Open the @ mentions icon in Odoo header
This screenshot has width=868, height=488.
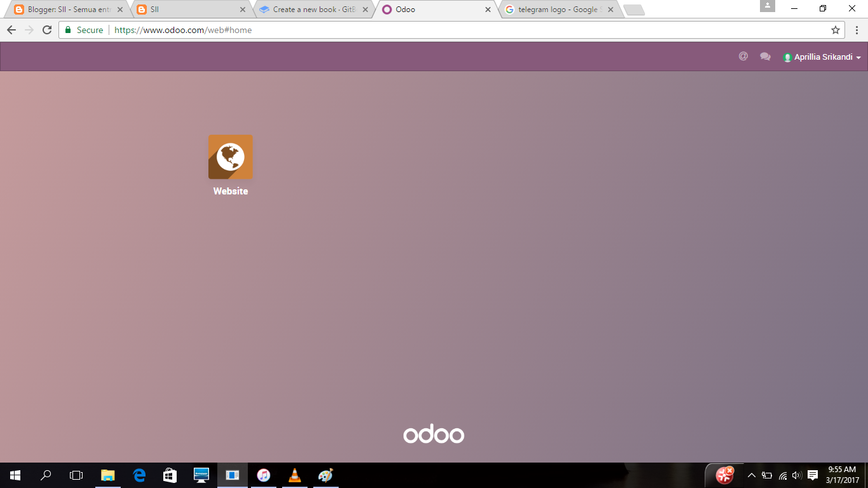[x=743, y=56]
